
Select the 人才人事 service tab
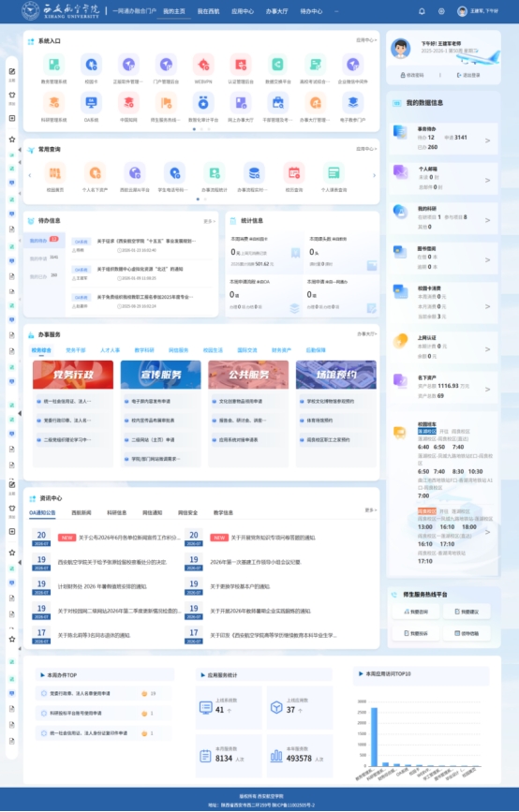click(110, 350)
